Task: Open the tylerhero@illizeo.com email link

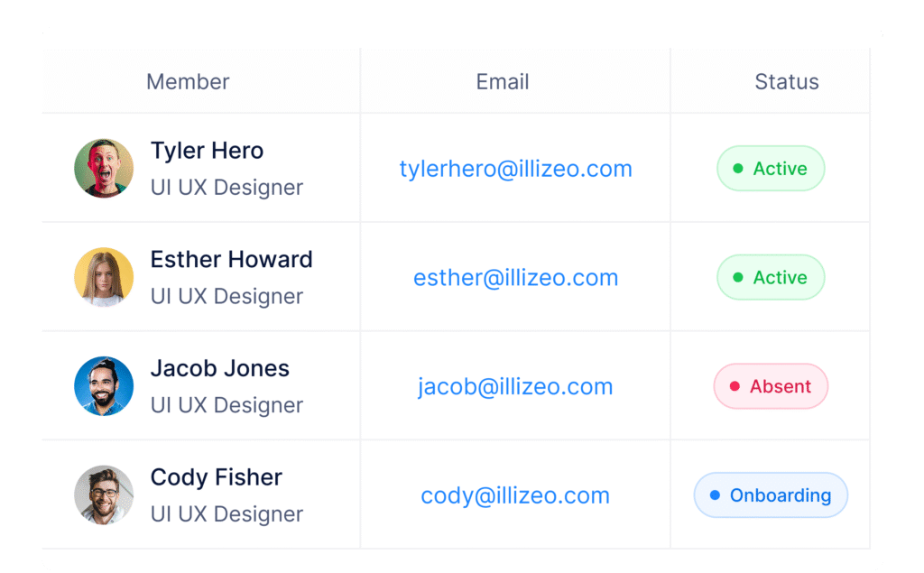Action: click(515, 169)
